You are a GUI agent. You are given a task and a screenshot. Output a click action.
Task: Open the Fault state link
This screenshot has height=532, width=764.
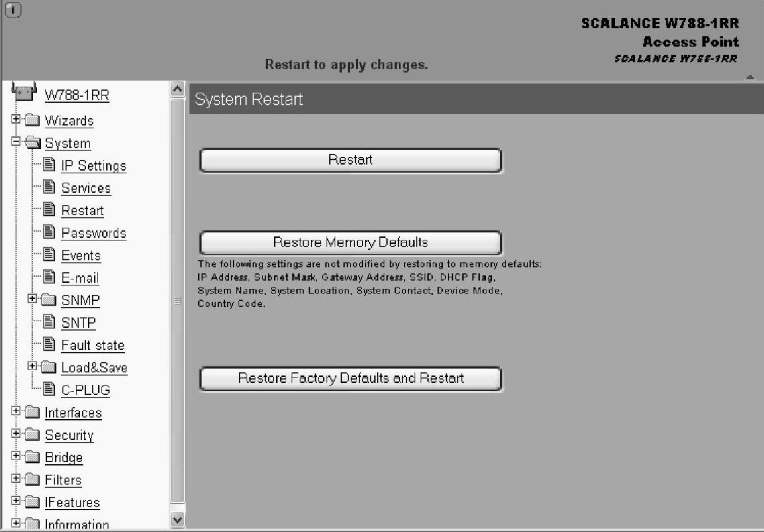pyautogui.click(x=93, y=345)
